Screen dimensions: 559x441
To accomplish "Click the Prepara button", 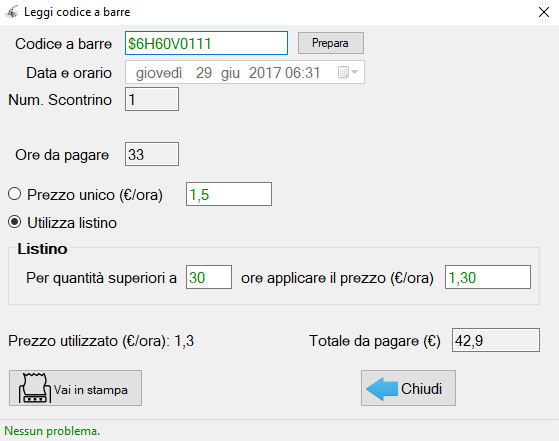I will pyautogui.click(x=331, y=43).
